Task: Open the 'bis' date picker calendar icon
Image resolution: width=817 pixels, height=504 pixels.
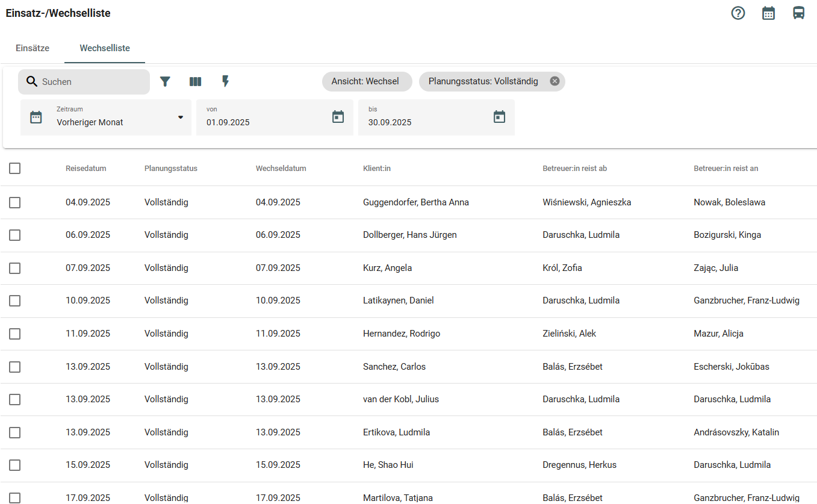Action: tap(499, 117)
